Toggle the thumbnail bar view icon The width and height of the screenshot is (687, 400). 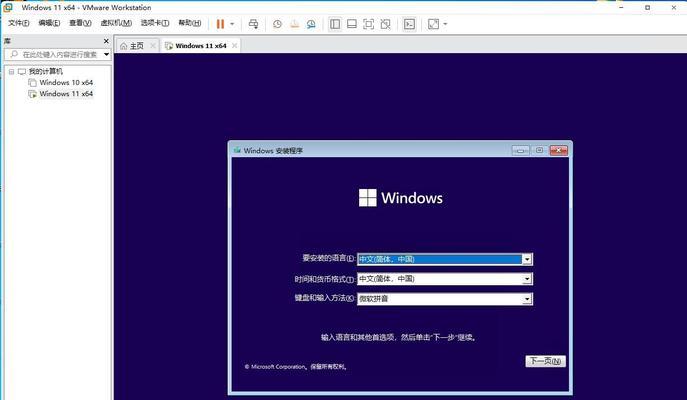[x=352, y=24]
